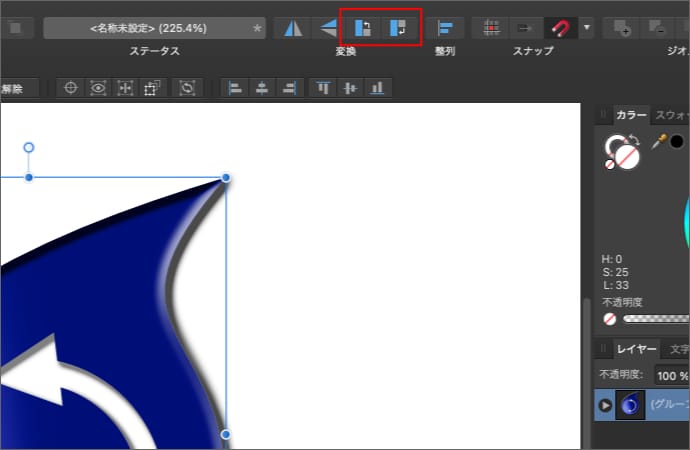Expand the group layer disclosure triangle

coord(605,405)
